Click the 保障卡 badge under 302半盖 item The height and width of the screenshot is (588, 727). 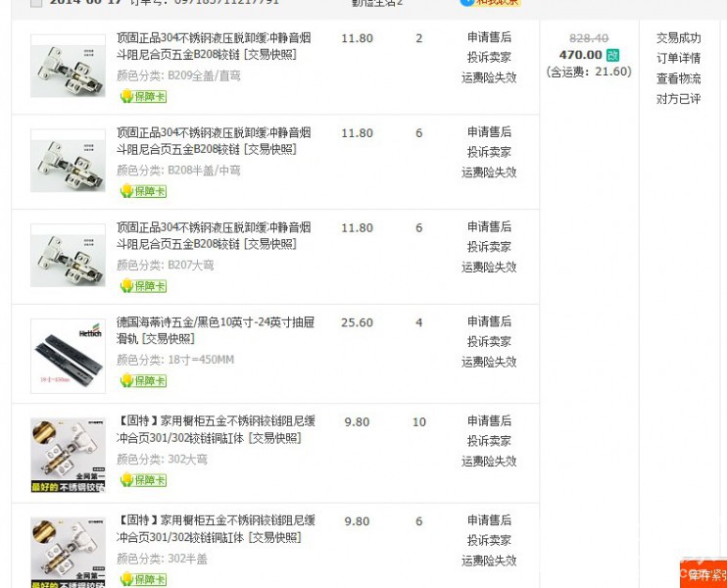143,579
